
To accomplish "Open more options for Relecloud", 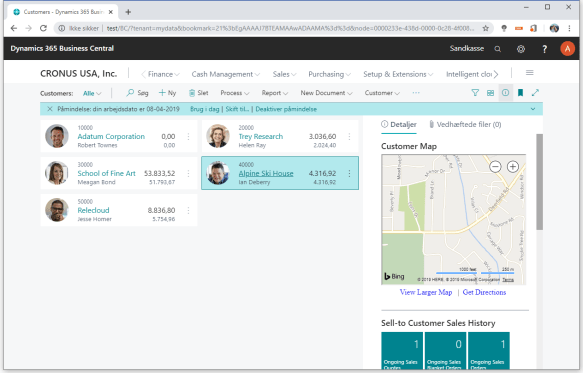I will 189,210.
